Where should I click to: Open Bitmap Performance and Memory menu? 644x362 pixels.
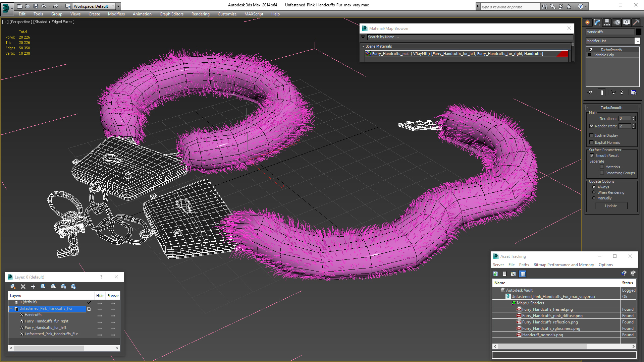click(x=563, y=265)
